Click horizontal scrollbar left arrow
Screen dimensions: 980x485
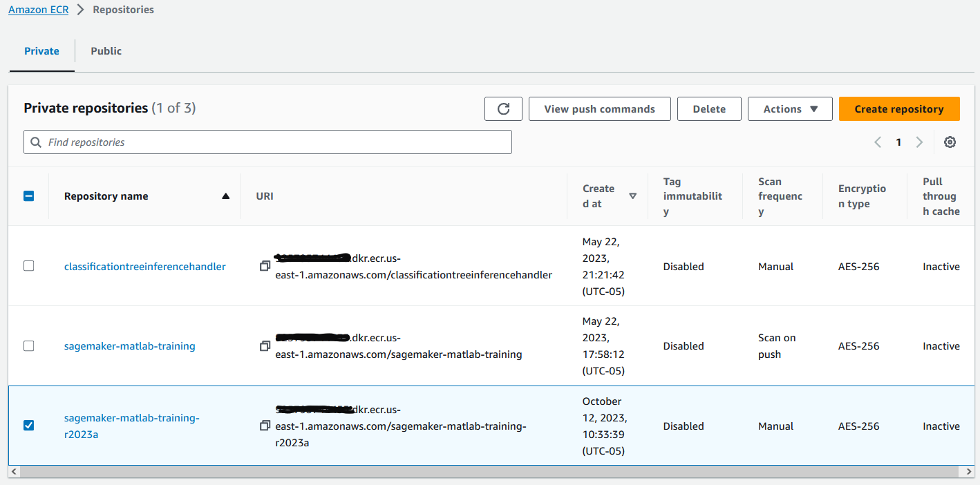pyautogui.click(x=15, y=471)
